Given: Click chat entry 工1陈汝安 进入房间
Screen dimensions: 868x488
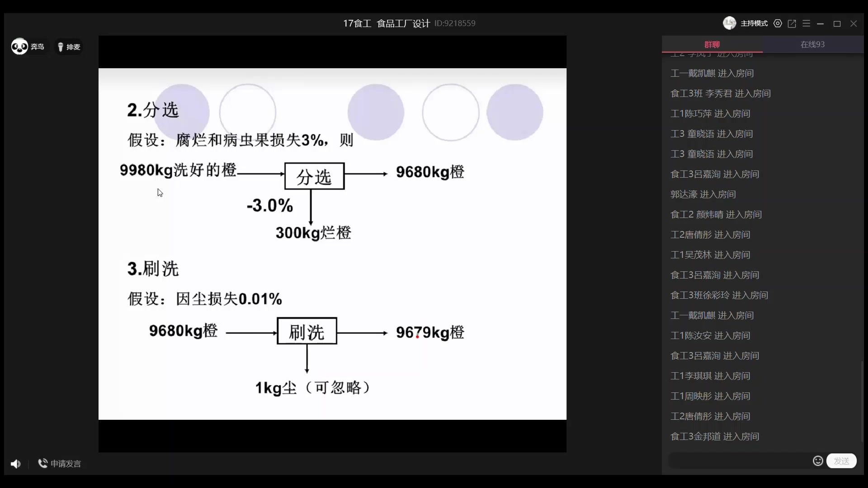Looking at the screenshot, I should [710, 336].
